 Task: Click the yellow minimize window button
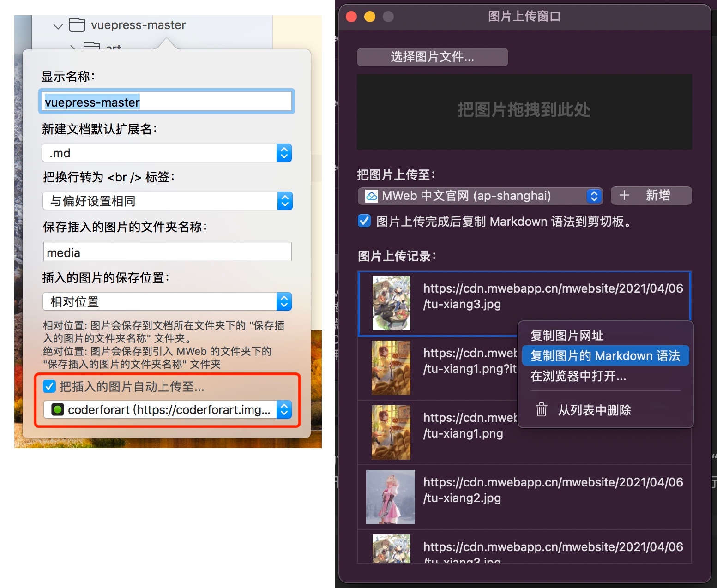click(370, 17)
